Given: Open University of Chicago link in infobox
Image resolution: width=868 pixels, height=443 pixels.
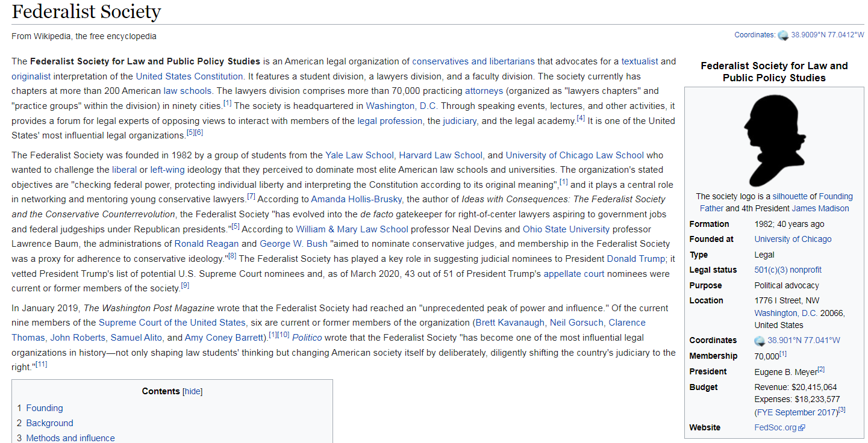Looking at the screenshot, I should pyautogui.click(x=793, y=239).
